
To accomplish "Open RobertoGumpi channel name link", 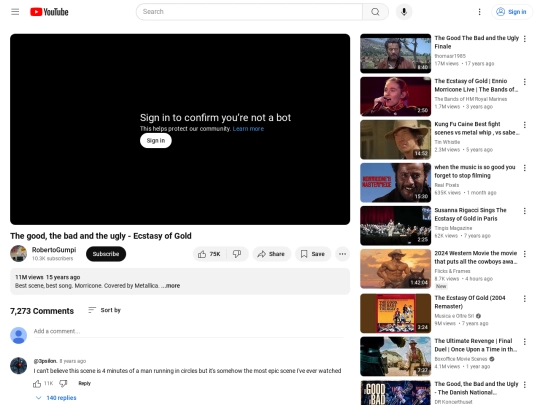I will (54, 250).
